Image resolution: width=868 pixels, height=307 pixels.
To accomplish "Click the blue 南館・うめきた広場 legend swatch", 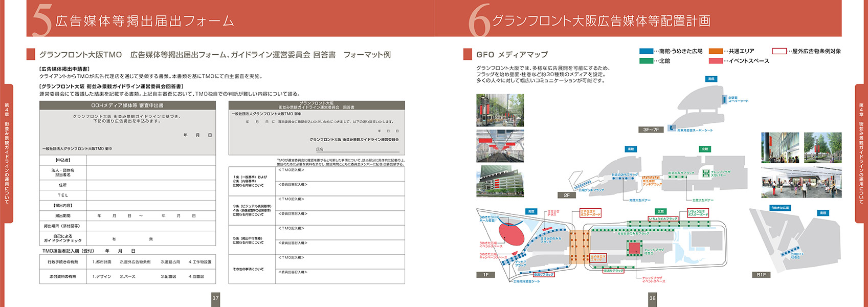I will tap(646, 51).
